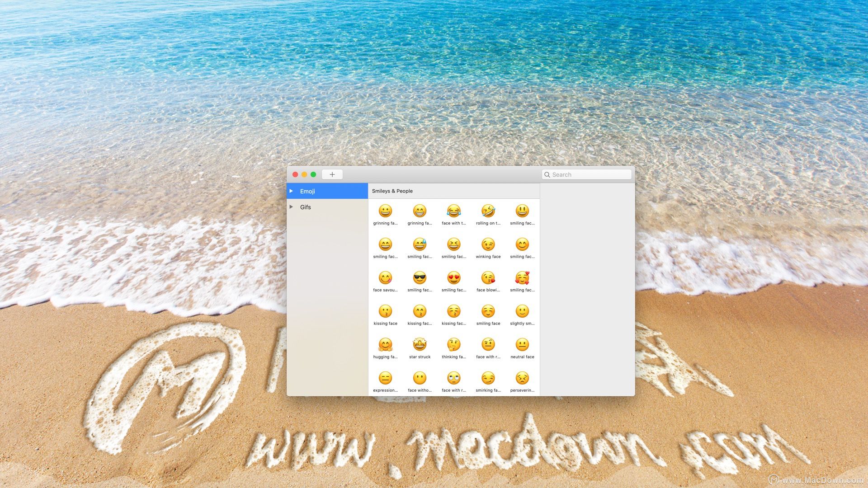Select the winking face emoji

[x=488, y=244]
